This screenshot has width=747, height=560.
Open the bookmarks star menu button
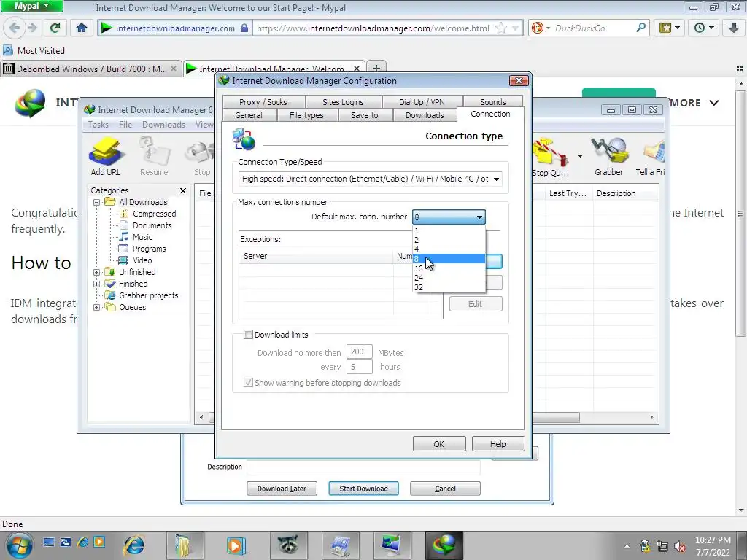tap(669, 28)
